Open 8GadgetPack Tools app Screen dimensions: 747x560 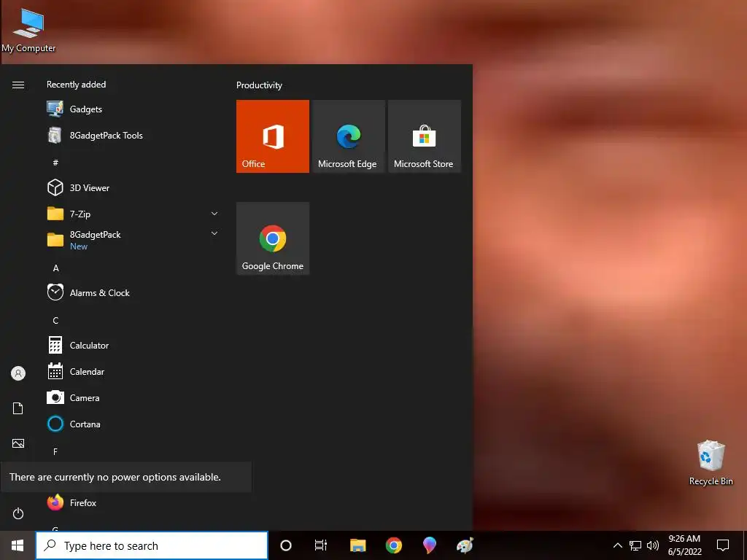132,135
